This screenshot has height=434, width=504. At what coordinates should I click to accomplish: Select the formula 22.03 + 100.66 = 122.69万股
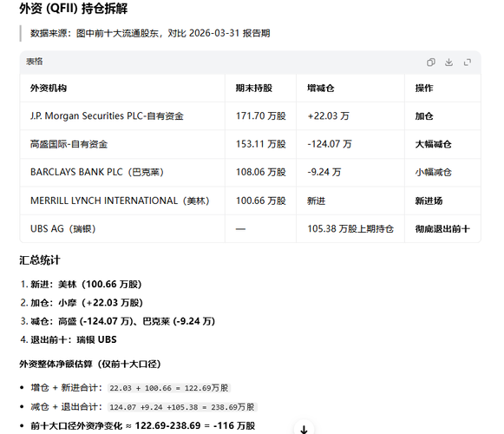(169, 388)
